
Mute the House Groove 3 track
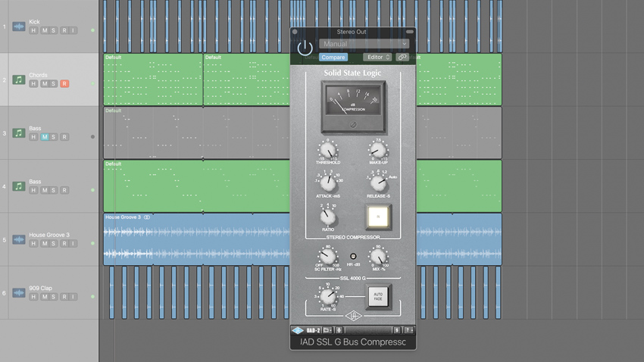[45, 244]
